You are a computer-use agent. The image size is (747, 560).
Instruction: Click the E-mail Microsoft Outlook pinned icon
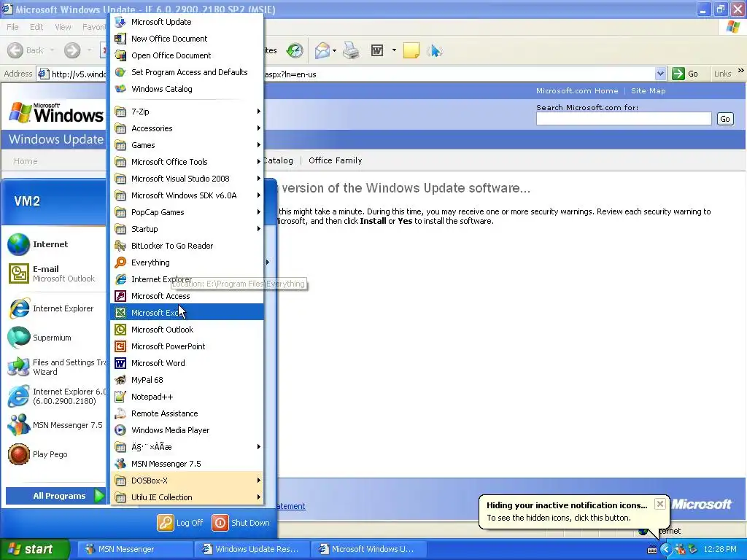click(x=18, y=273)
